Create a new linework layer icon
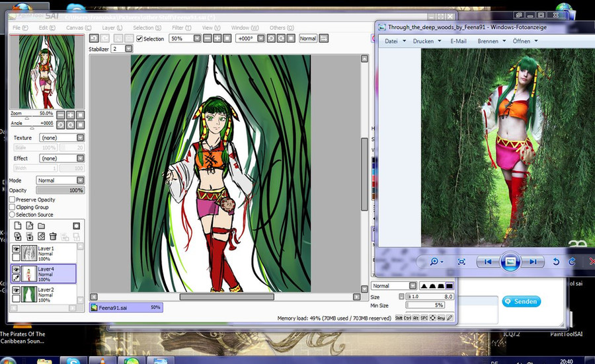This screenshot has width=595, height=364. (29, 226)
